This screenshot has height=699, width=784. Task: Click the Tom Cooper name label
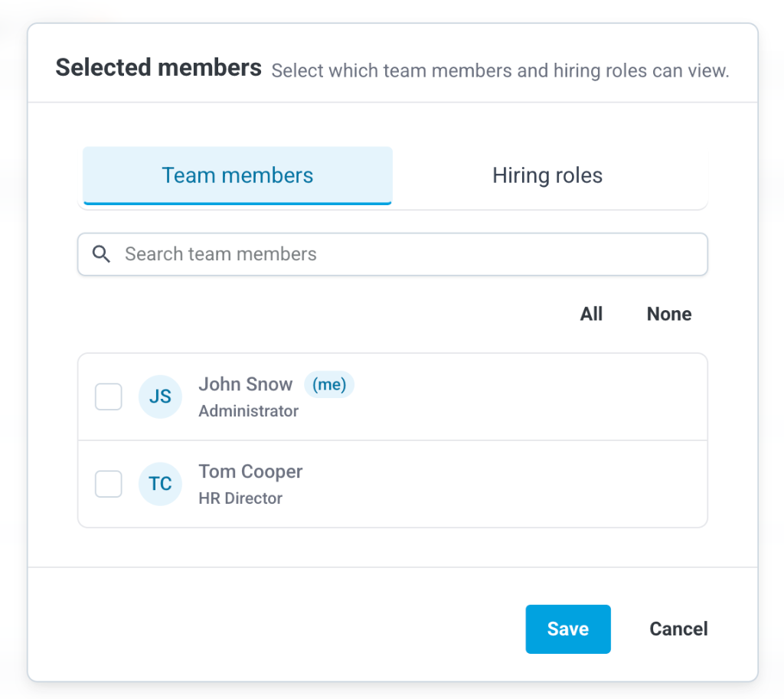(x=250, y=472)
